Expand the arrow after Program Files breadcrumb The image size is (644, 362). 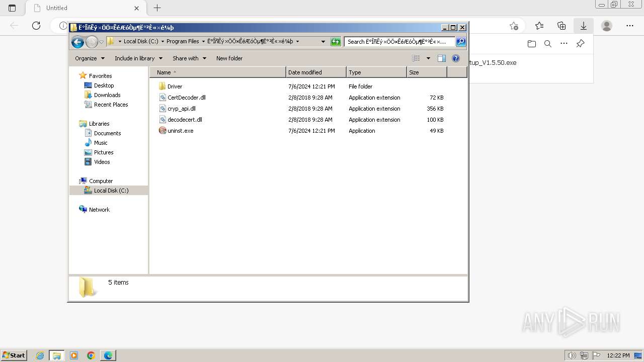coord(203,42)
